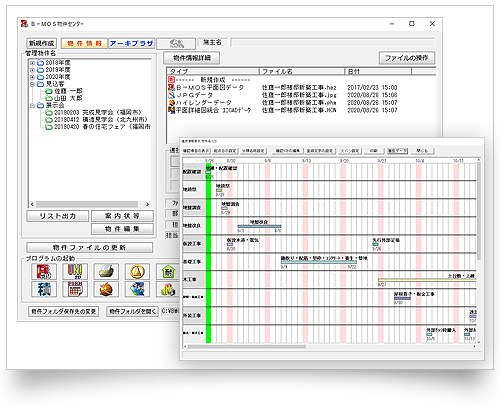
Task: Click the 見込客 folder icon
Action: pyautogui.click(x=41, y=84)
